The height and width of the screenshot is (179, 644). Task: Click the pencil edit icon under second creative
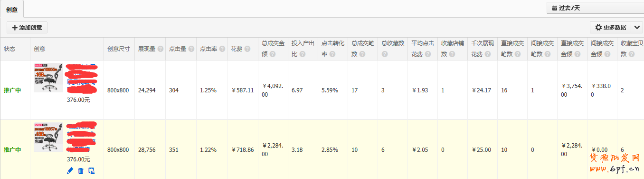[x=70, y=170]
